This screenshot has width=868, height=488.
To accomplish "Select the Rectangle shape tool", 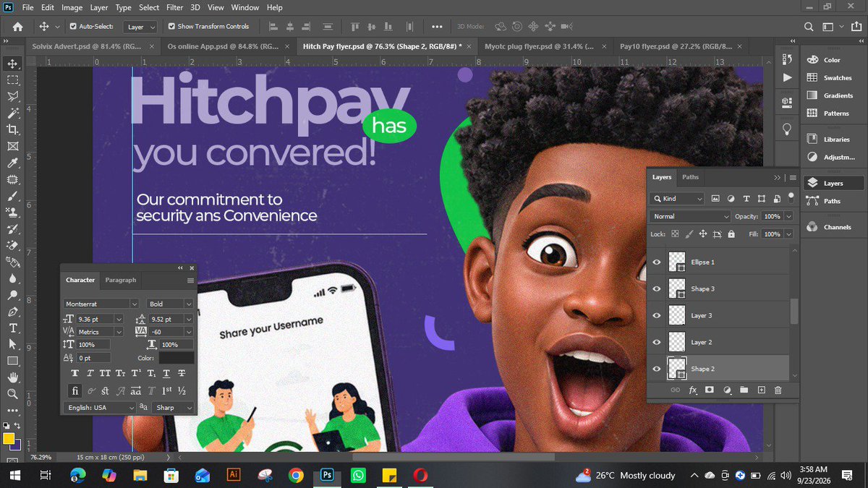I will coord(12,361).
